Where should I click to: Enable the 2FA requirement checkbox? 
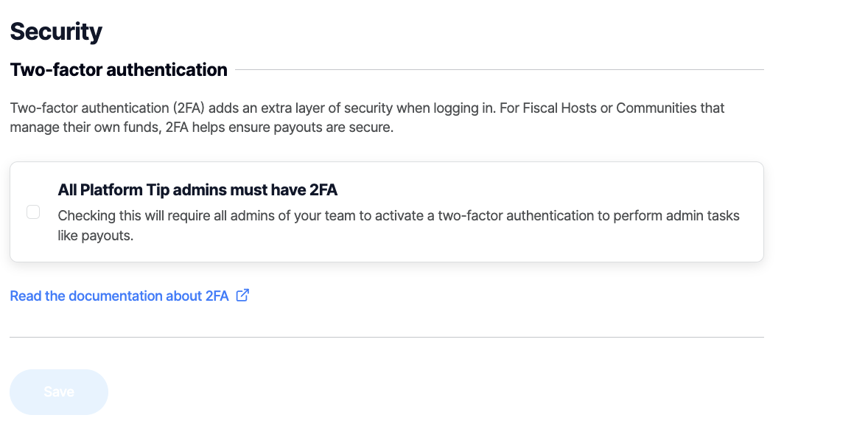coord(33,212)
